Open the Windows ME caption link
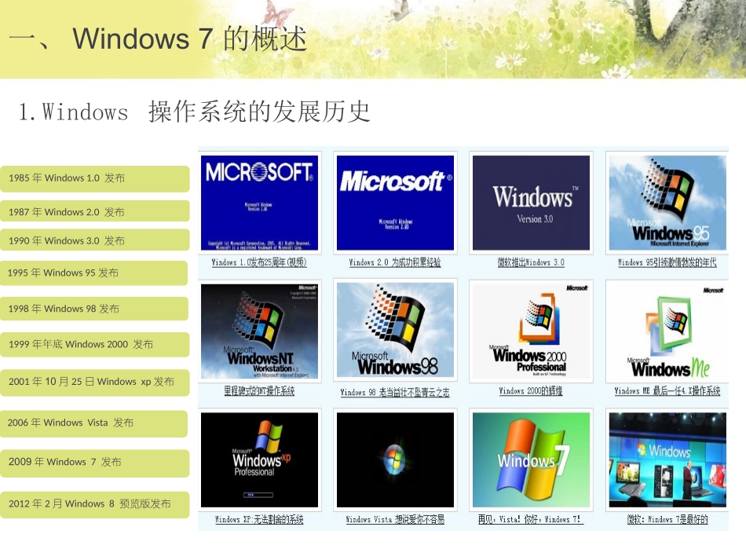Image resolution: width=746 pixels, height=560 pixels. point(667,391)
